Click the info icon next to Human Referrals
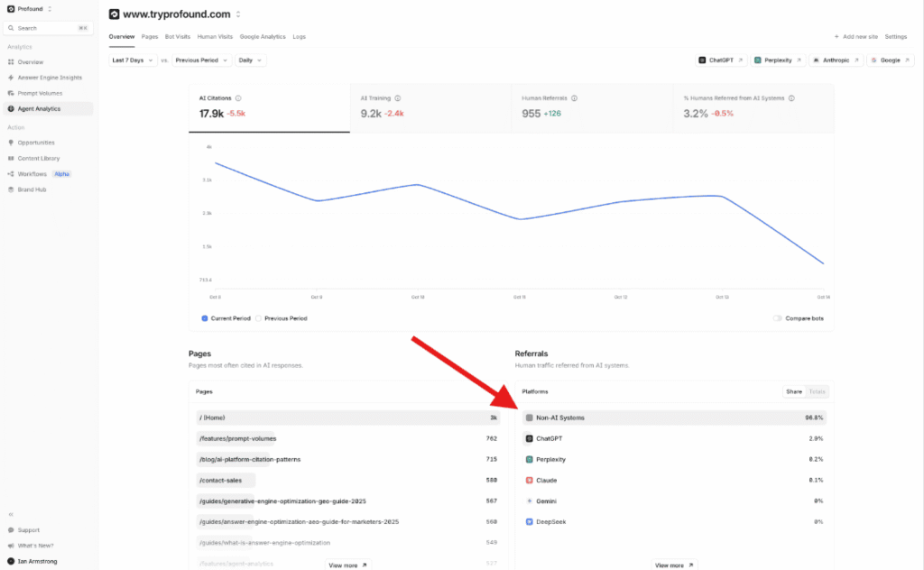Image resolution: width=924 pixels, height=570 pixels. pyautogui.click(x=574, y=98)
